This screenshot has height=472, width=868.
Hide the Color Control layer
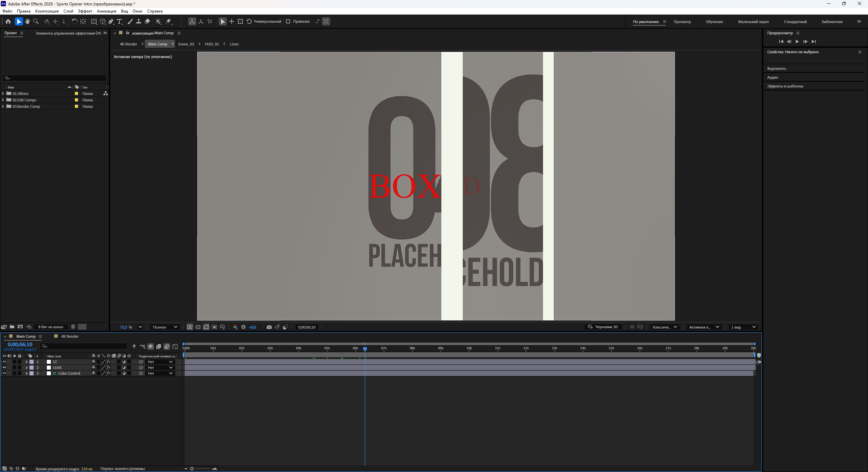[x=4, y=373]
